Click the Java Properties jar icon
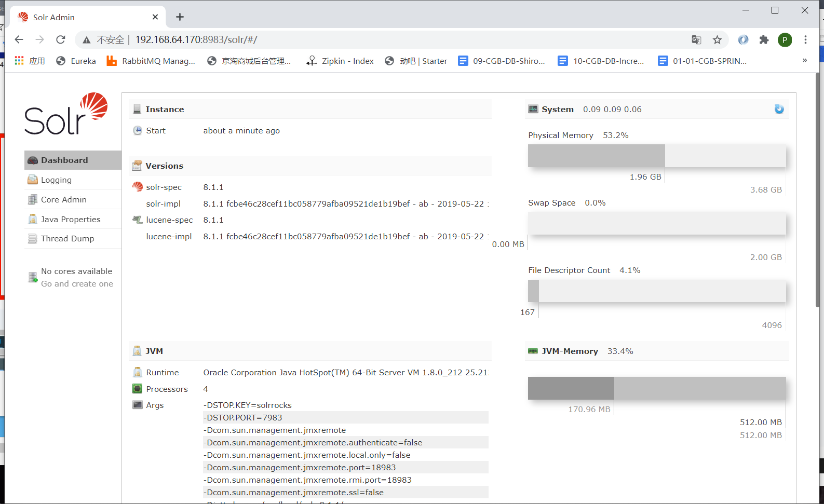This screenshot has width=824, height=504. (x=33, y=219)
